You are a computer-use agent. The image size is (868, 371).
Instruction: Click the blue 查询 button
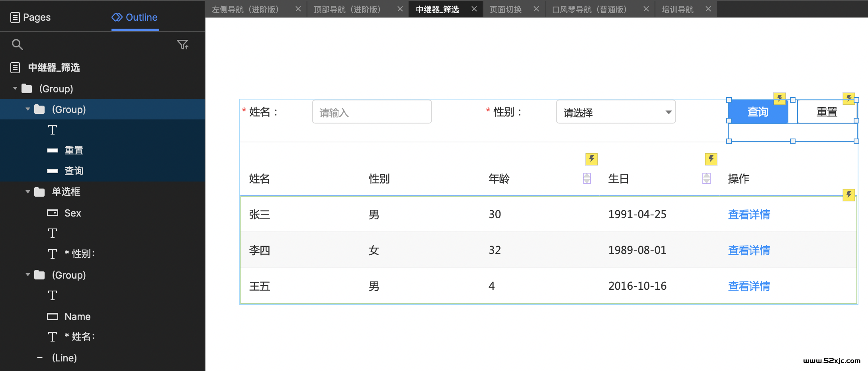[757, 112]
